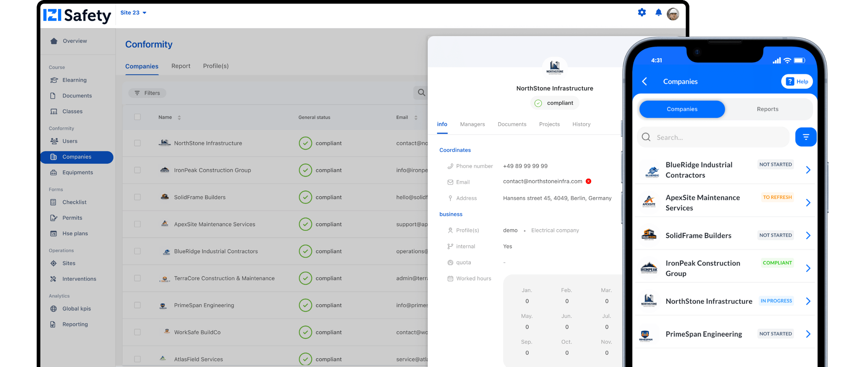
Task: Tap the blue filter icon on phone
Action: 806,137
